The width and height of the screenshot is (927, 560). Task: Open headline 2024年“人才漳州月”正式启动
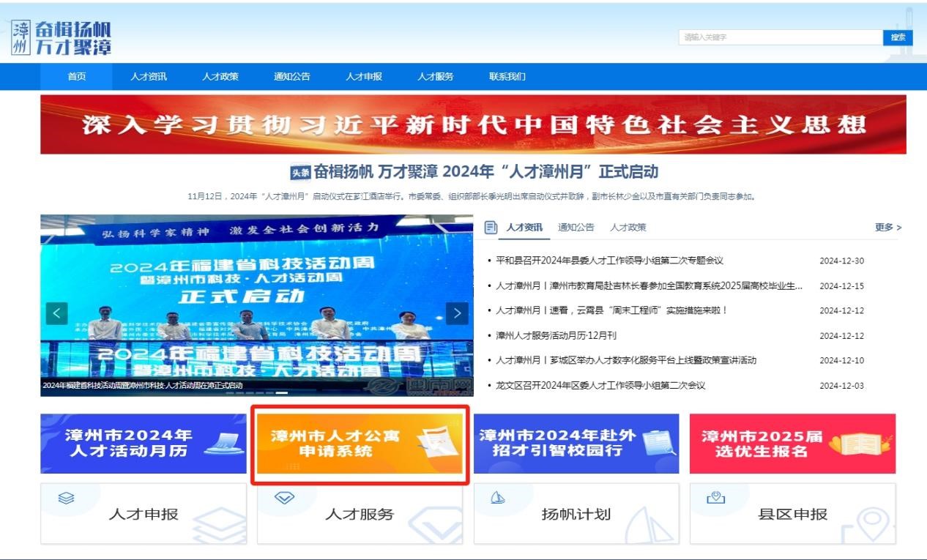tap(485, 172)
